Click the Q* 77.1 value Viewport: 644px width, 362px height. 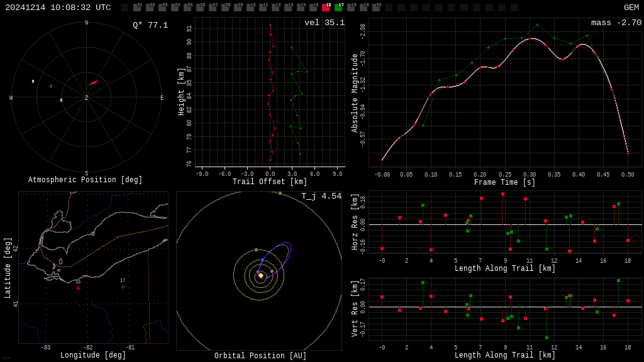click(x=150, y=25)
